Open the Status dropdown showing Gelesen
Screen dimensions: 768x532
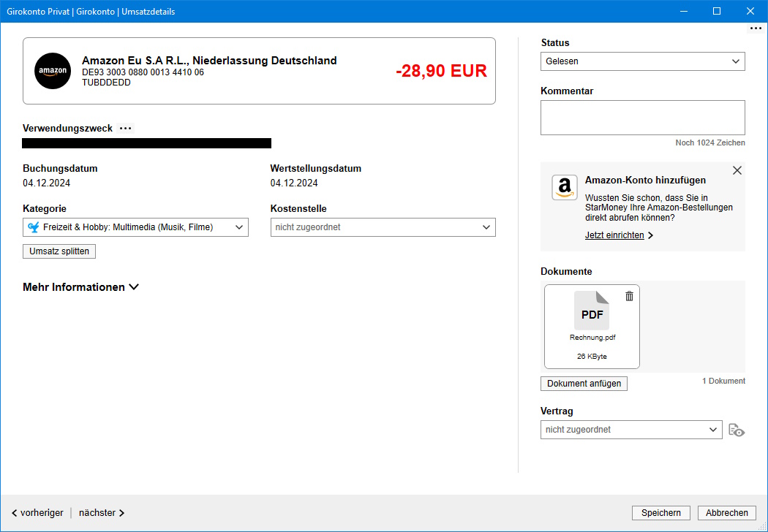(643, 61)
